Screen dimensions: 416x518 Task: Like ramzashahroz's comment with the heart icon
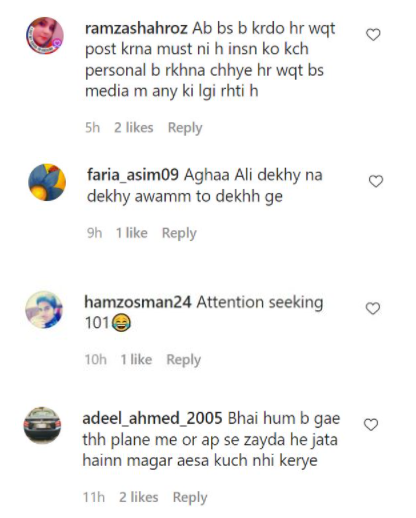point(373,35)
